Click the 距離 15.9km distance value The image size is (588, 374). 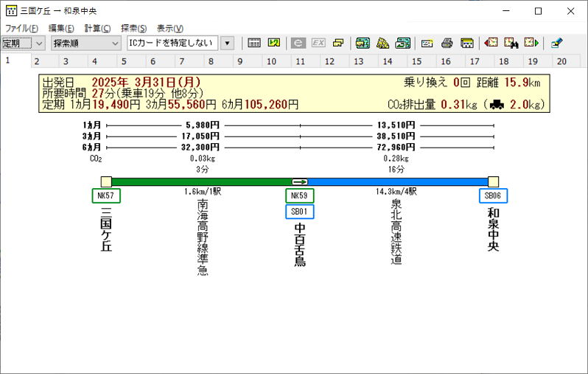[522, 82]
